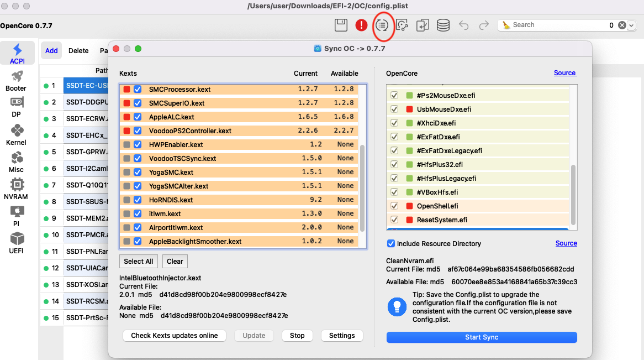Toggle the Include Resource Directory checkbox
The height and width of the screenshot is (360, 644).
point(391,243)
